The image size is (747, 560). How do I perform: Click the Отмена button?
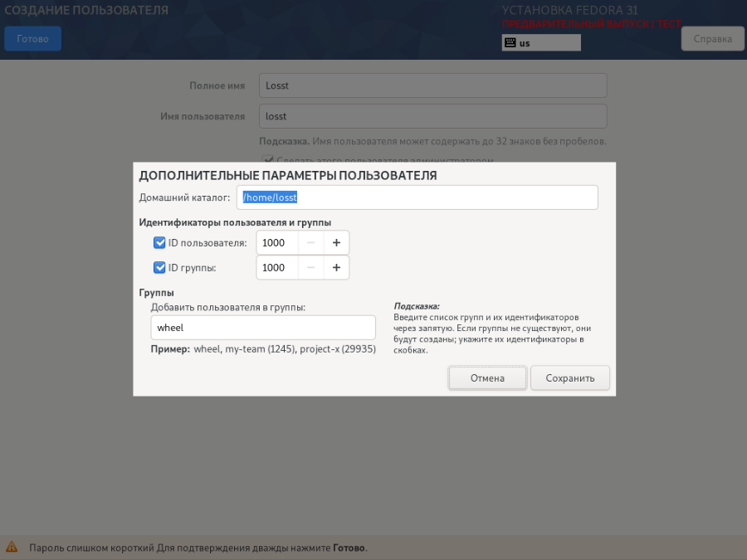[486, 377]
